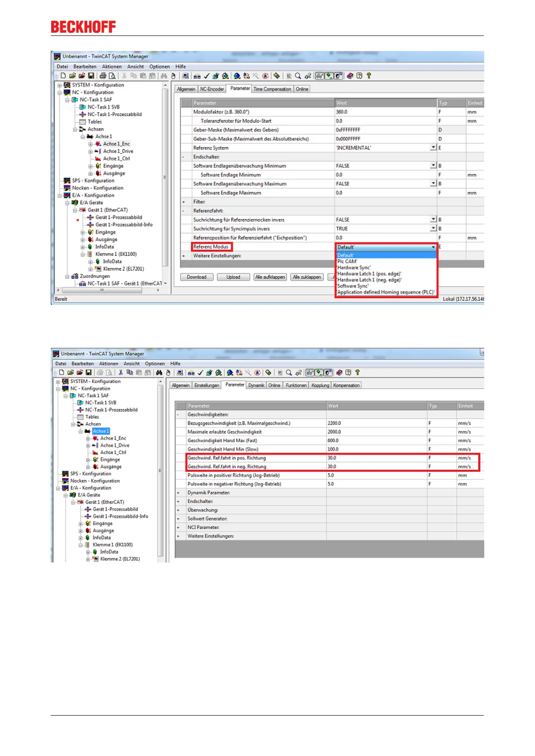535x756 pixels.
Task: Click the Bezugsgeschwindigkeit value 2200.0 cell
Action: click(376, 423)
